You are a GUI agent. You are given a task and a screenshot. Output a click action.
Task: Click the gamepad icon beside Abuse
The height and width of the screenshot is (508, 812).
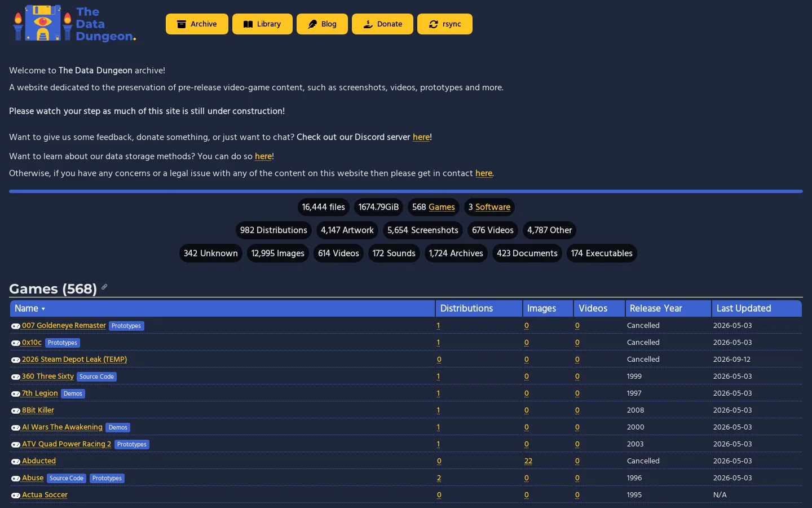click(x=16, y=479)
